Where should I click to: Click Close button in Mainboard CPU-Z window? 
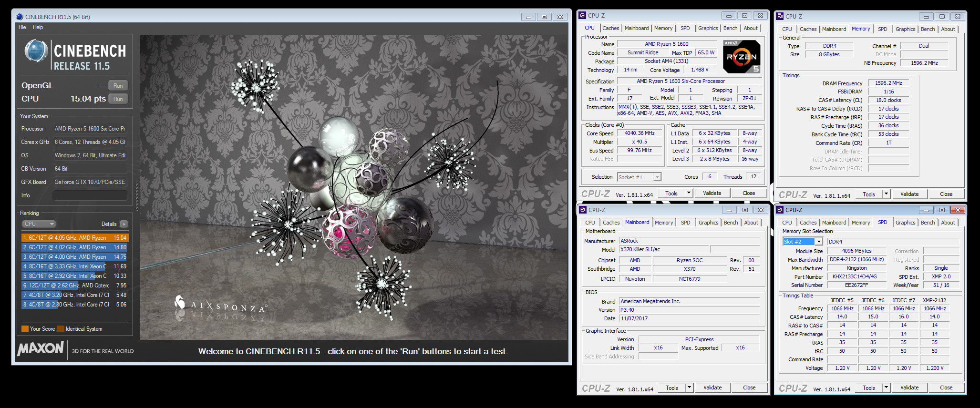(749, 388)
